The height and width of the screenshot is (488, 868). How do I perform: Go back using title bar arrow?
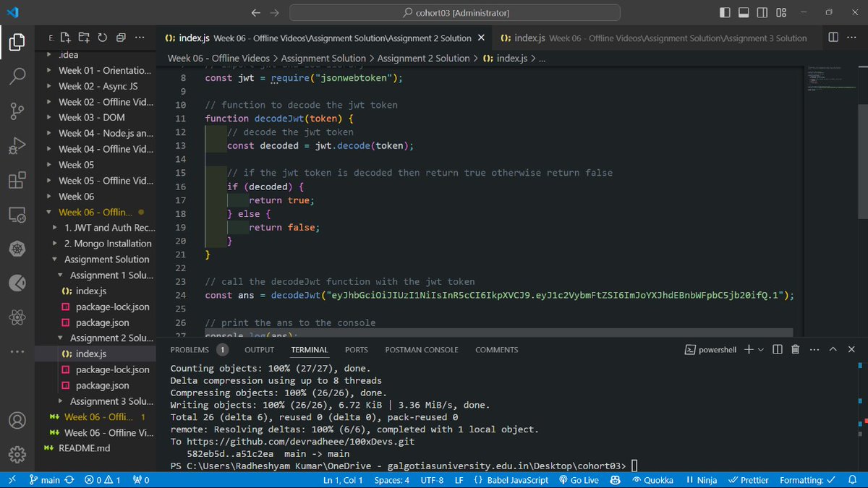(255, 13)
